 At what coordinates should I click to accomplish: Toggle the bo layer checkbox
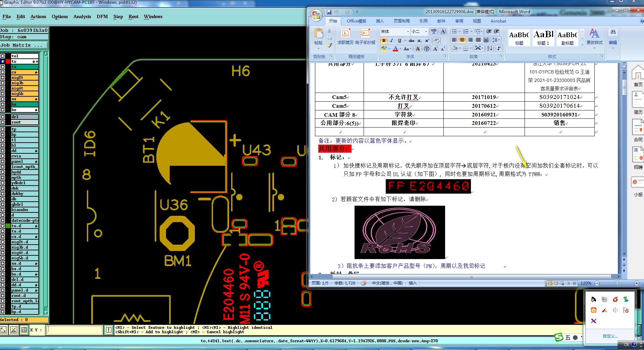point(3,110)
